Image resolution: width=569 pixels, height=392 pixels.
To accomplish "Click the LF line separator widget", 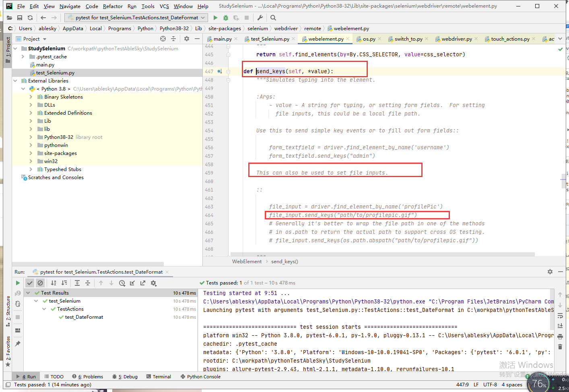I will pos(476,384).
